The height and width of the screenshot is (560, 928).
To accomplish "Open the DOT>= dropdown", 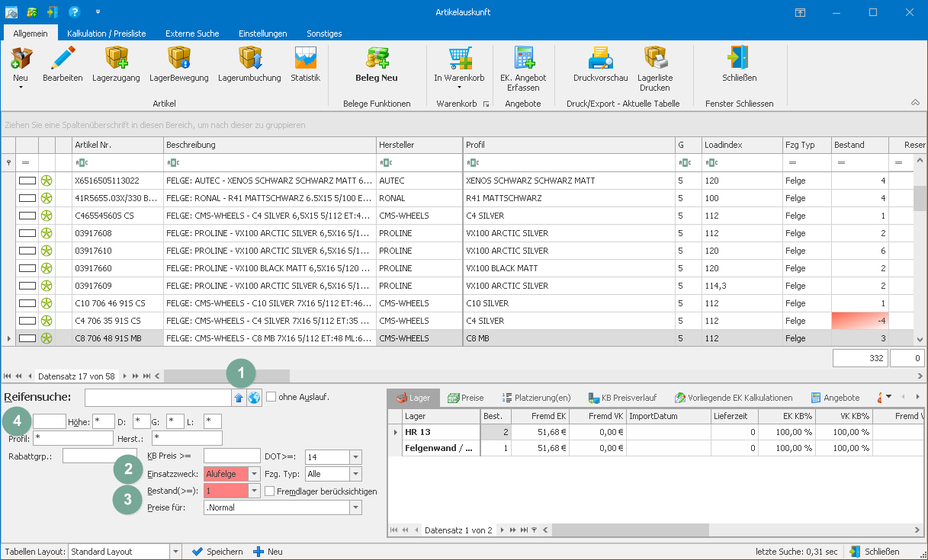I will pos(355,457).
